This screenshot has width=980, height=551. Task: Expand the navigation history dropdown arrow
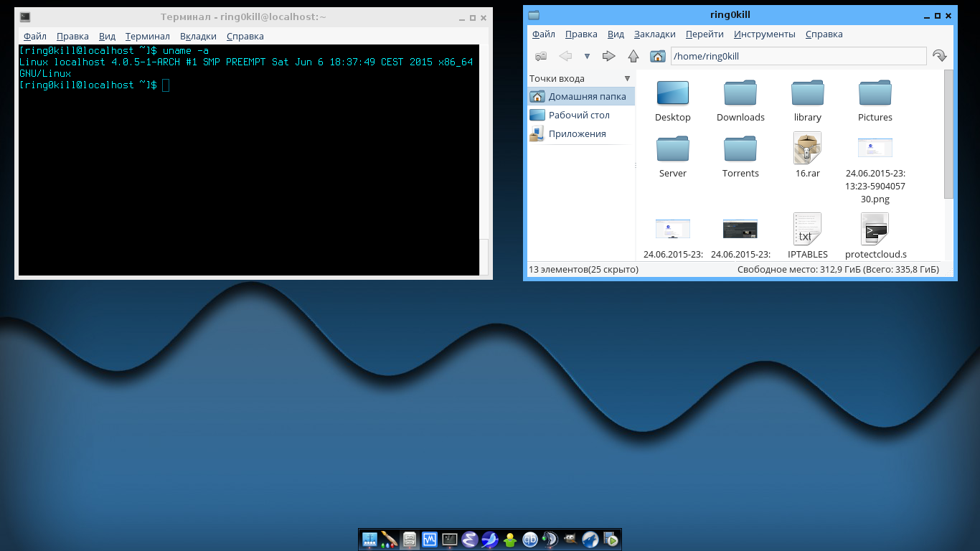[x=587, y=56]
